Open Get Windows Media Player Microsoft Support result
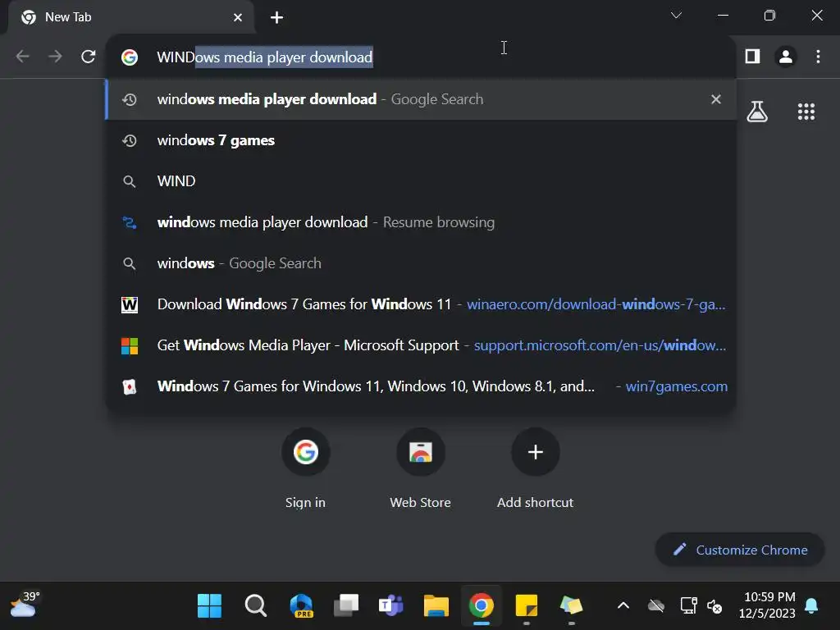 tap(421, 345)
